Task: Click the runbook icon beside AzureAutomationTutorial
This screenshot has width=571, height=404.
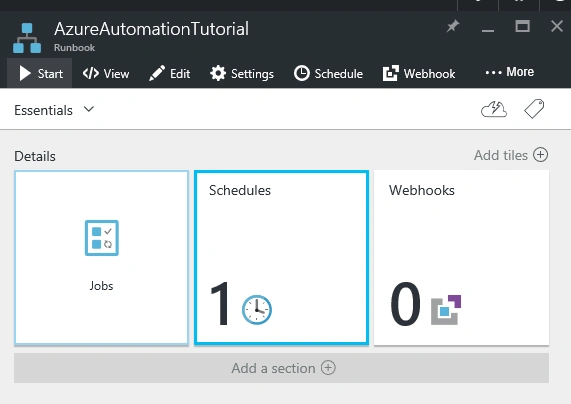Action: click(x=27, y=38)
